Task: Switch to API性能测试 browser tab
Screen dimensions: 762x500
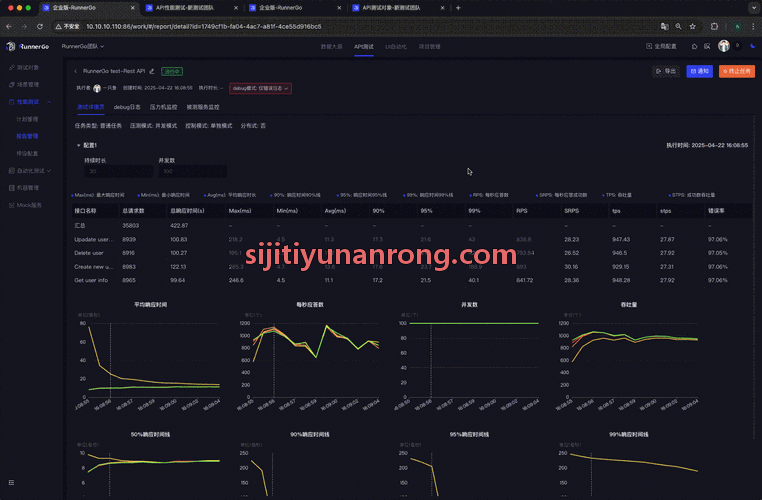Action: [190, 8]
